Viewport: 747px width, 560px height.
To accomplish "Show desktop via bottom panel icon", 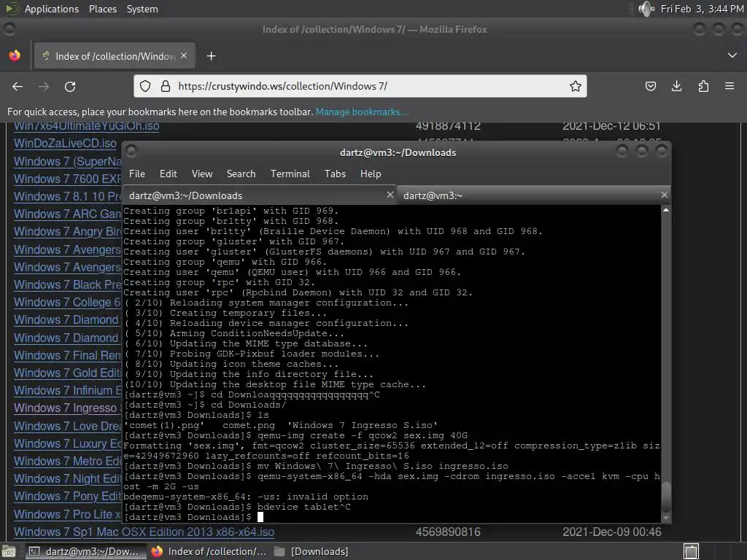I will [x=9, y=551].
